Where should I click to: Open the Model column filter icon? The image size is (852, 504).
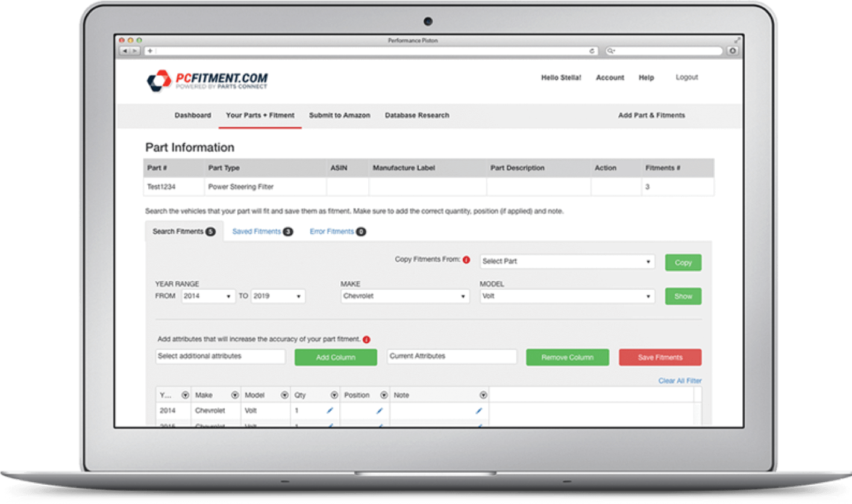coord(284,396)
